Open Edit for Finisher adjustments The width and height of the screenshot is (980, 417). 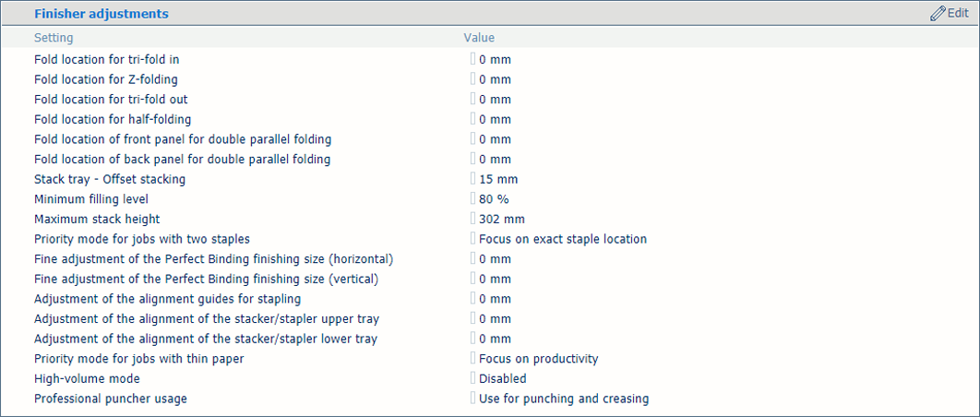pyautogui.click(x=950, y=13)
